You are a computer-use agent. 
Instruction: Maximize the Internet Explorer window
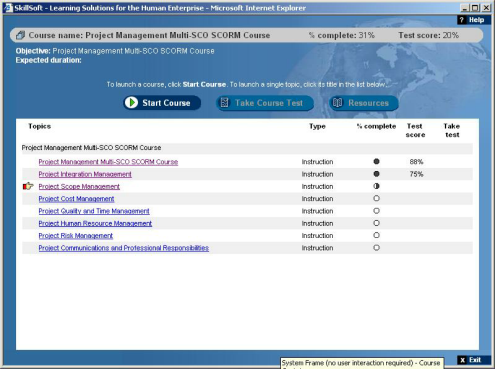[x=475, y=8]
